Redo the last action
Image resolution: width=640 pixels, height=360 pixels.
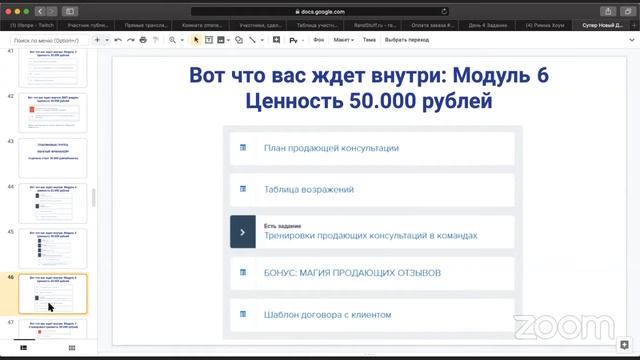tap(131, 40)
